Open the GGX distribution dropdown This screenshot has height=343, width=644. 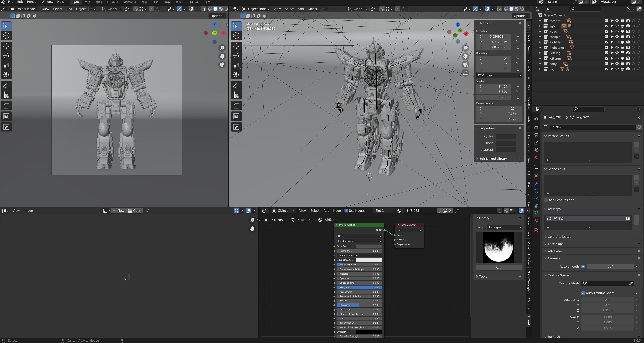click(x=359, y=236)
